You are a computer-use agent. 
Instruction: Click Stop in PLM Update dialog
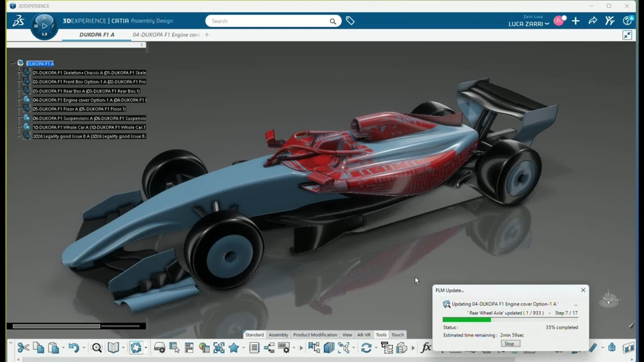tap(509, 344)
